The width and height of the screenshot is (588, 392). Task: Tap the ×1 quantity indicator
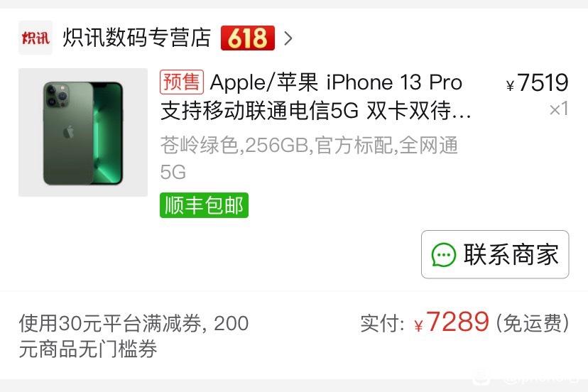pos(559,109)
